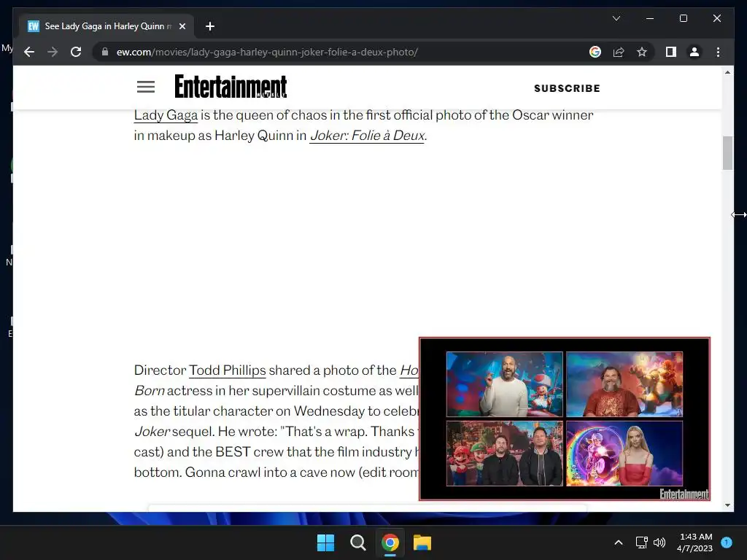Share this page using the share icon
747x560 pixels.
[619, 52]
